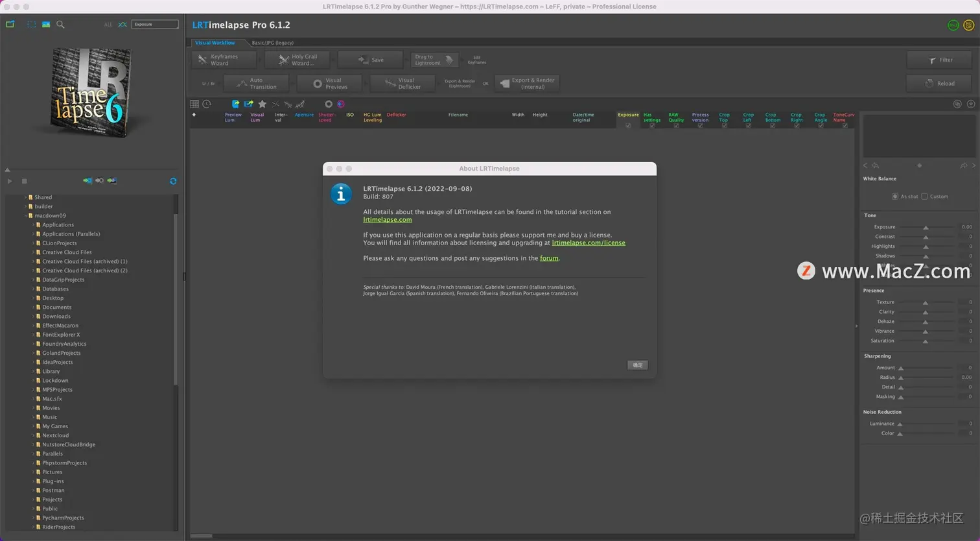Expand the Desktop folder node
This screenshot has width=980, height=541.
pyautogui.click(x=33, y=298)
